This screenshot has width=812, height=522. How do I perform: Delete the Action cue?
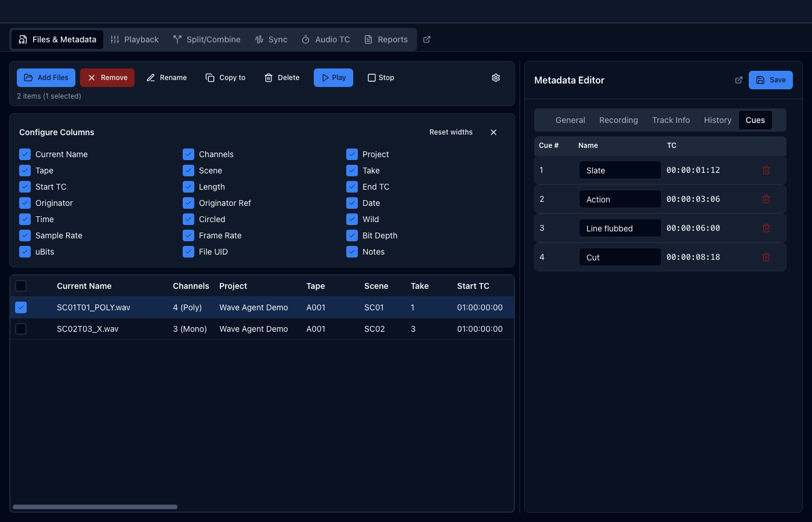(x=766, y=199)
